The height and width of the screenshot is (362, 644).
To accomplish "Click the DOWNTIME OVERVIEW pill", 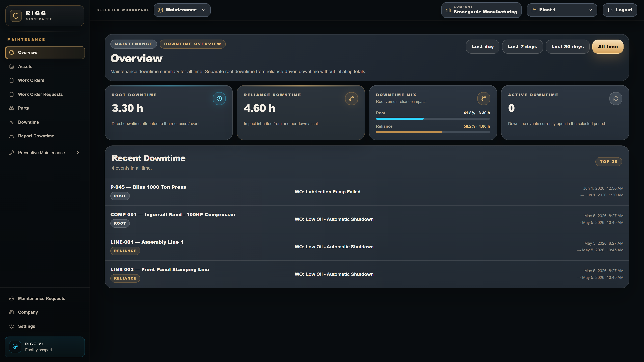I will tap(193, 44).
